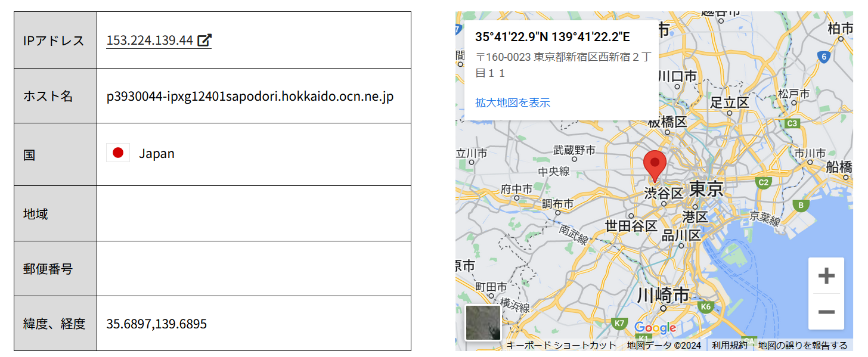
Task: Click the 緯度、経度 header cell
Action: tap(55, 324)
